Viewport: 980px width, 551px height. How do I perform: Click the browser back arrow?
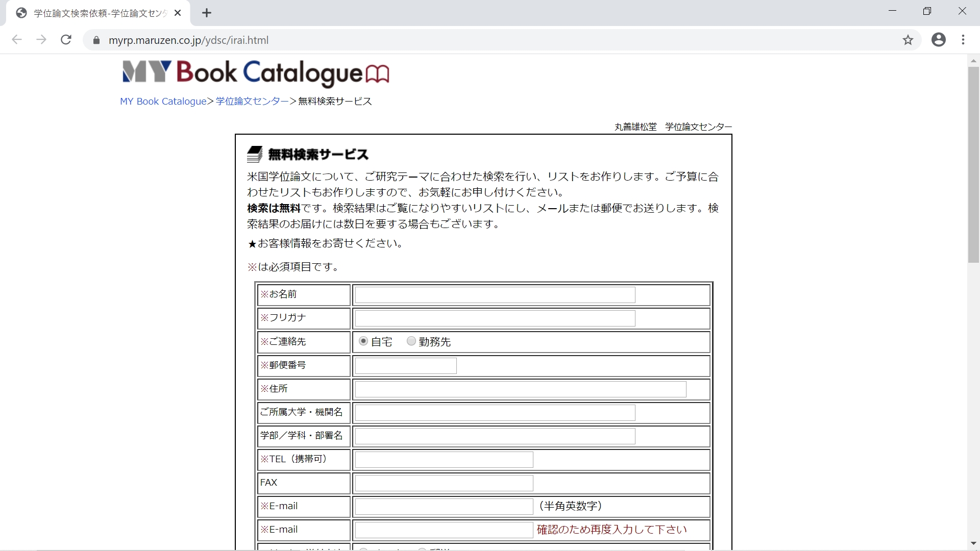click(x=17, y=40)
